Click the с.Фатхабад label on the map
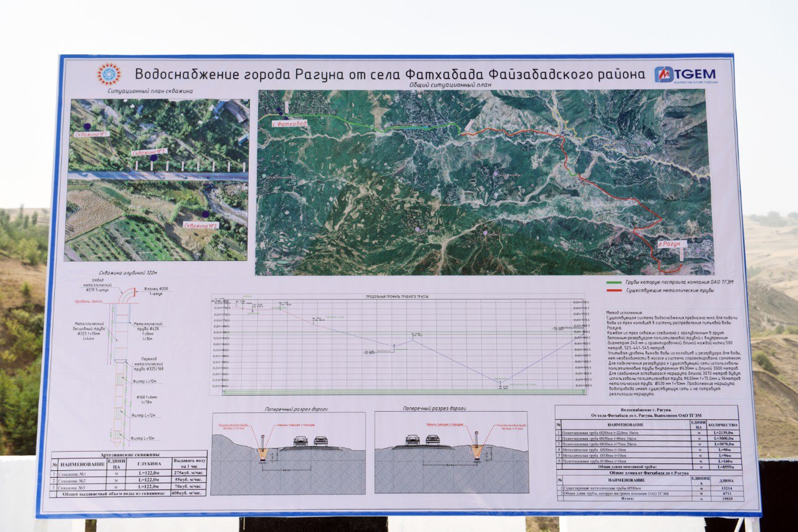Image resolution: width=798 pixels, height=532 pixels. pos(290,123)
